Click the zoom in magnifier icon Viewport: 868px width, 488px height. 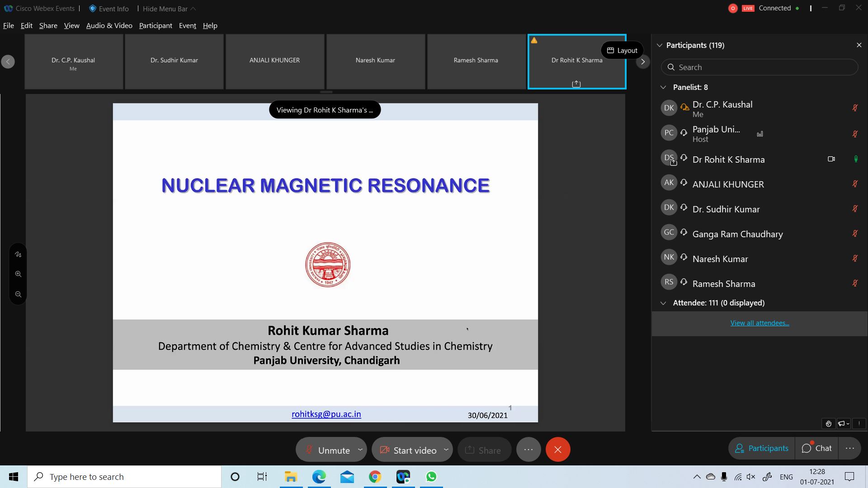coord(18,274)
